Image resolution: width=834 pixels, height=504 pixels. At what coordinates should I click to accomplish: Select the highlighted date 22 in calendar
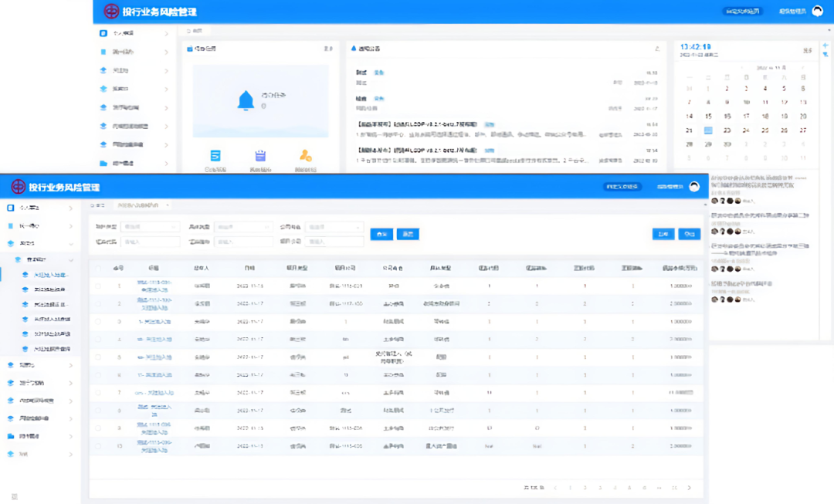coord(708,130)
